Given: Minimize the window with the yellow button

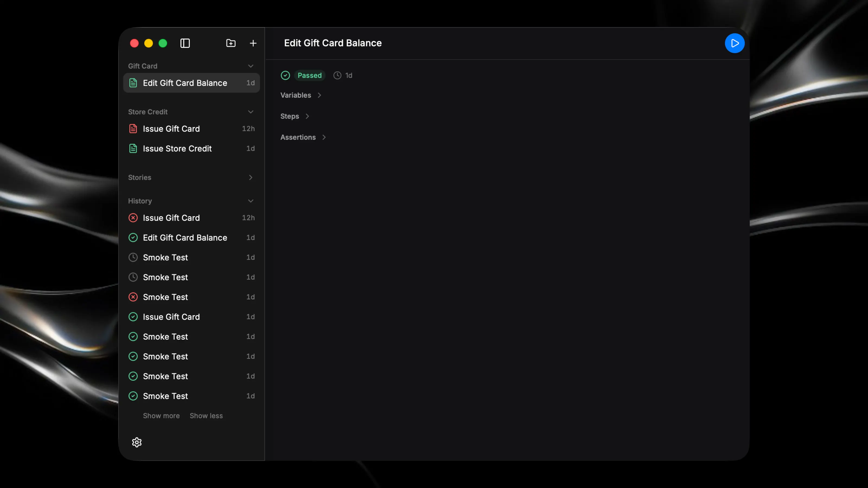Looking at the screenshot, I should click(149, 43).
